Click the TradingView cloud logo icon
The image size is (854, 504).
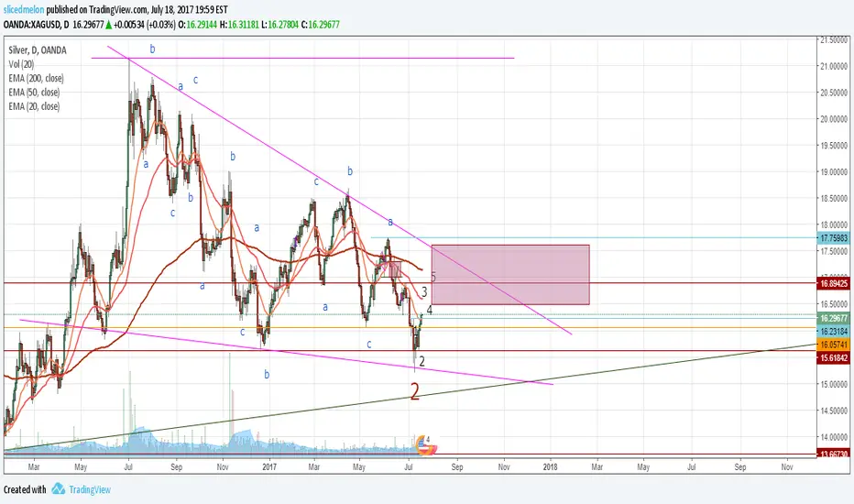59,488
